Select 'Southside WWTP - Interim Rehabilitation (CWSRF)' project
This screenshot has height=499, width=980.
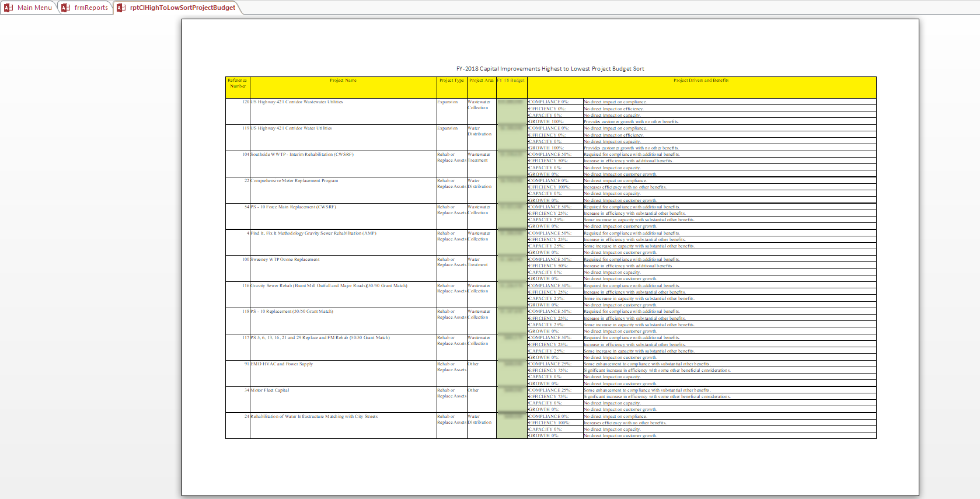coord(302,155)
